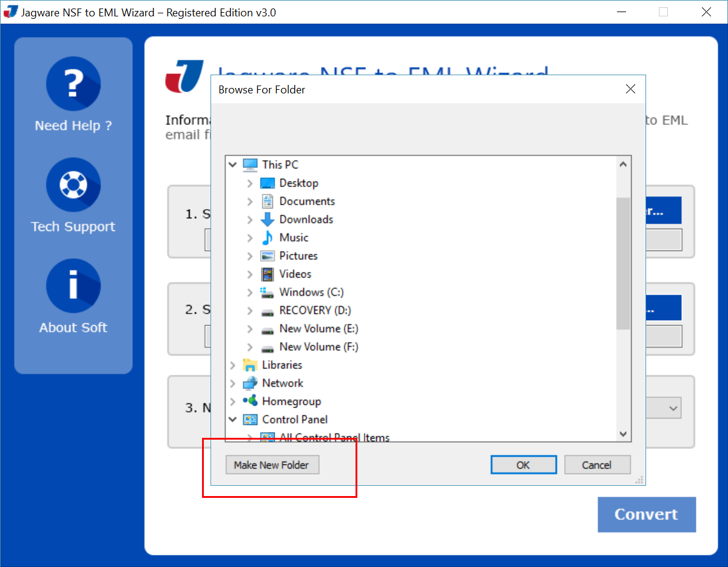Select the 'Music' tree row text
The width and height of the screenshot is (728, 567).
point(294,238)
